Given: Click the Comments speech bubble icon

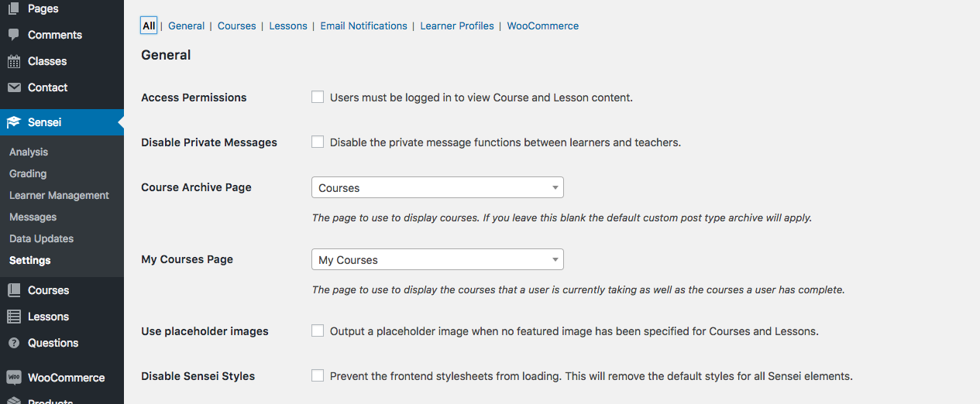Looking at the screenshot, I should pos(14,35).
